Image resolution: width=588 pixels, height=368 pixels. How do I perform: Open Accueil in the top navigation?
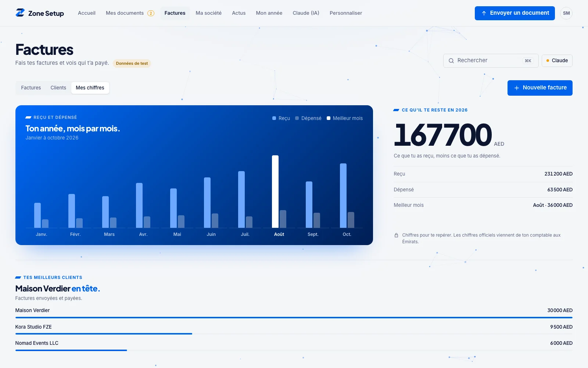[x=87, y=13]
